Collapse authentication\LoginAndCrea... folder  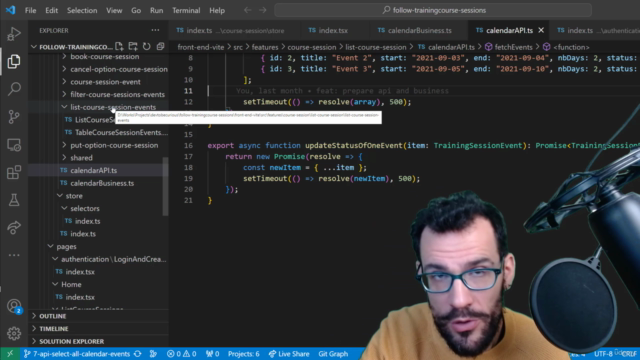(109, 259)
